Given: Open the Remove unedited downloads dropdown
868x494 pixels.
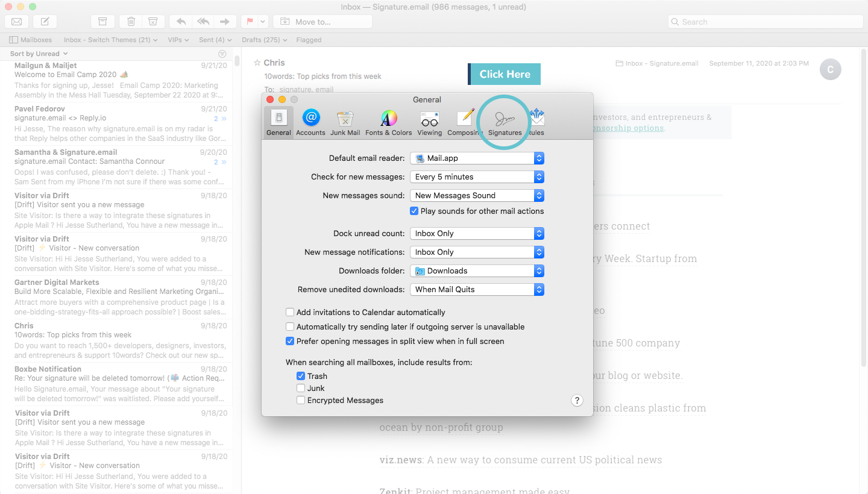Looking at the screenshot, I should [477, 289].
